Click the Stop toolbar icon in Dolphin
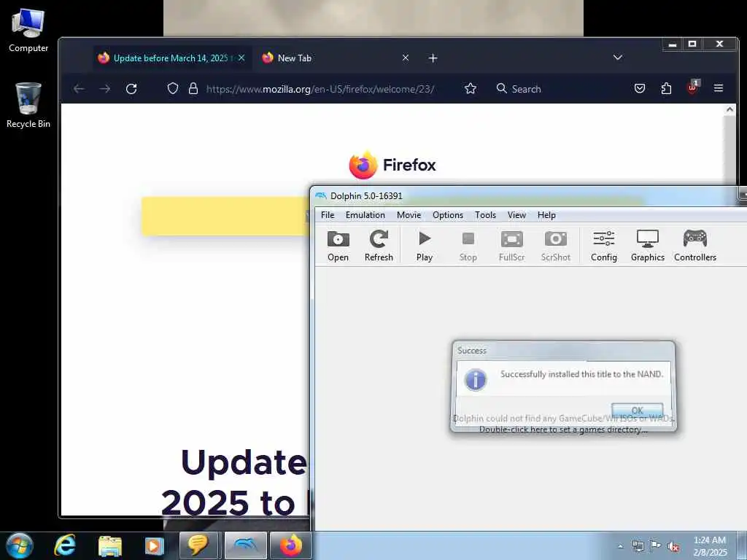The width and height of the screenshot is (747, 560). (468, 246)
